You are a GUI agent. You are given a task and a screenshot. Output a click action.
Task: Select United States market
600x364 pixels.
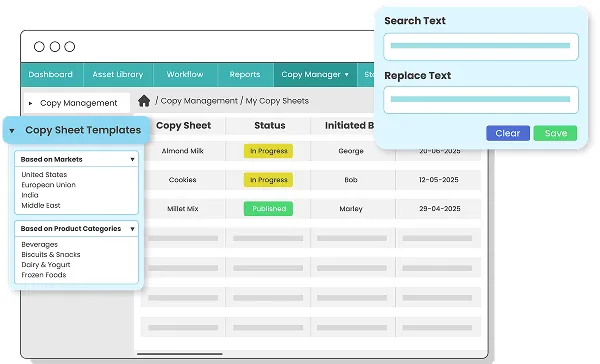click(x=44, y=175)
